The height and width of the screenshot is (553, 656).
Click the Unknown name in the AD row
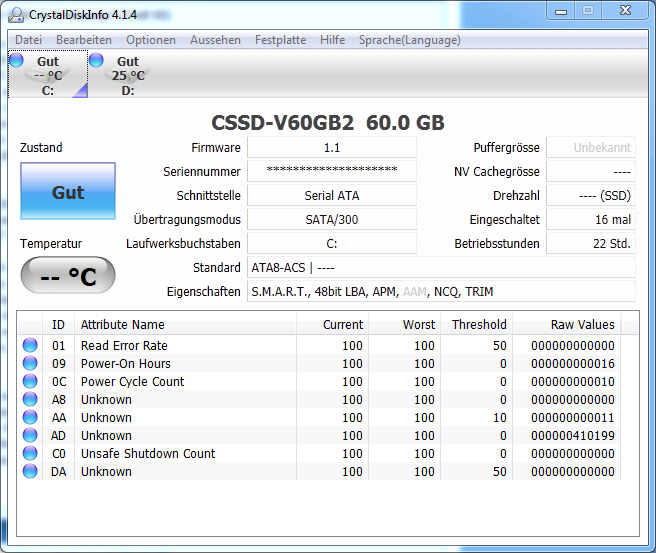106,435
